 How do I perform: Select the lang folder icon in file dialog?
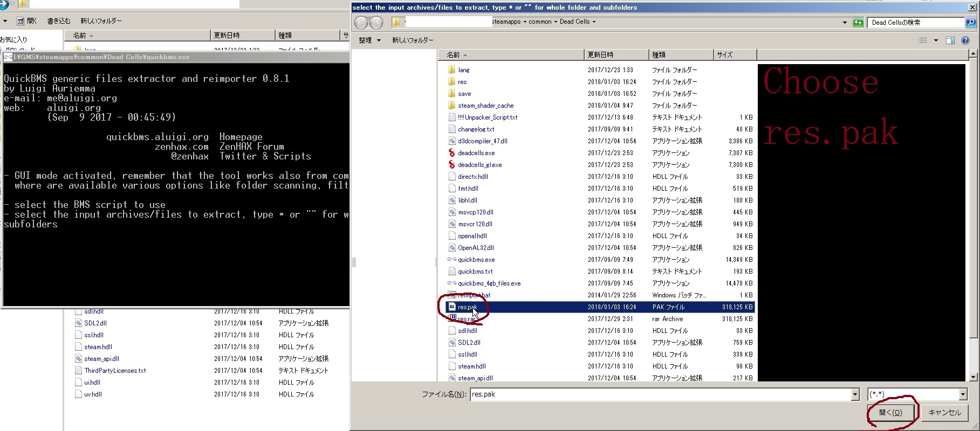pyautogui.click(x=452, y=69)
